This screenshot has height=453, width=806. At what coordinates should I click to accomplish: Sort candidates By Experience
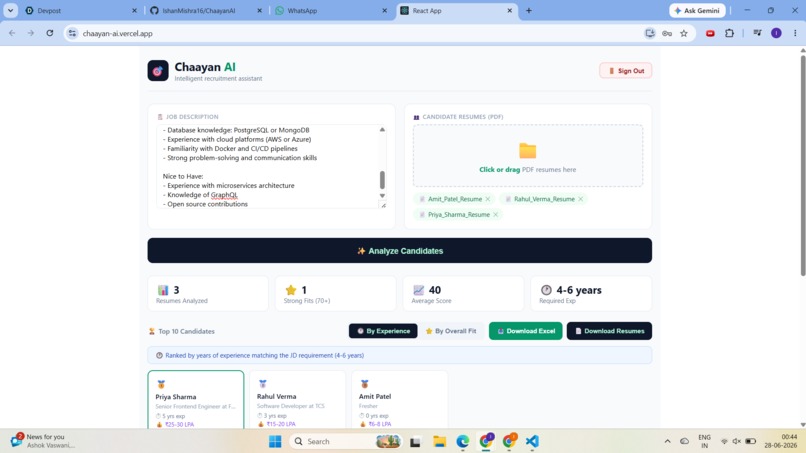click(383, 331)
